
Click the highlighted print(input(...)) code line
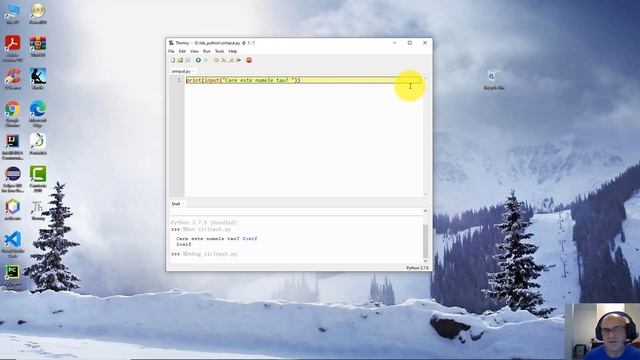(x=303, y=80)
